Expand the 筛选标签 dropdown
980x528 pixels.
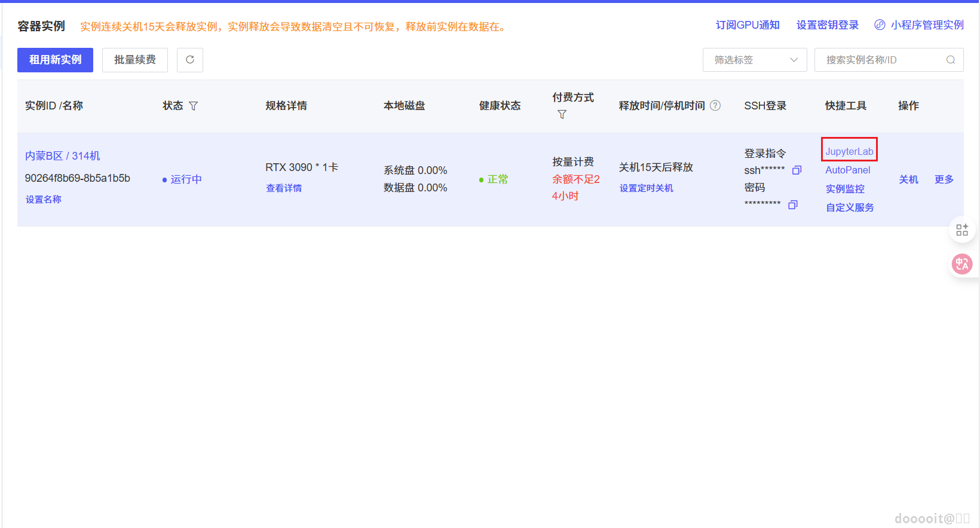[x=755, y=60]
